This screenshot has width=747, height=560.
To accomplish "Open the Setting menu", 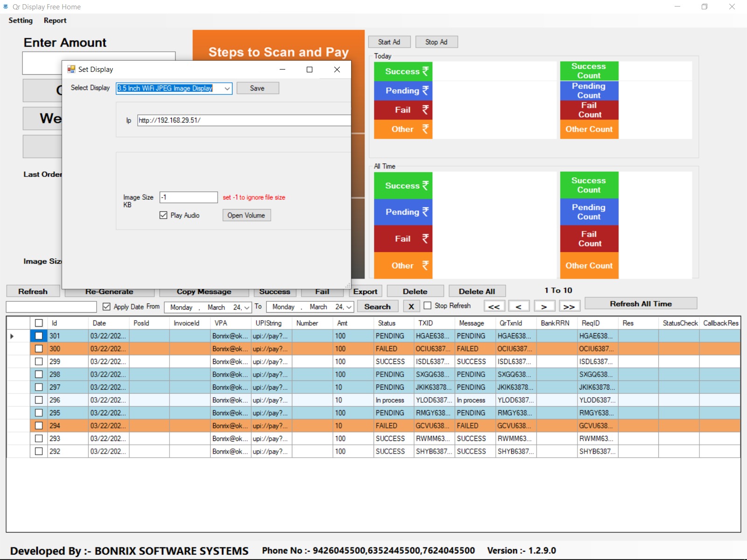I will (21, 21).
